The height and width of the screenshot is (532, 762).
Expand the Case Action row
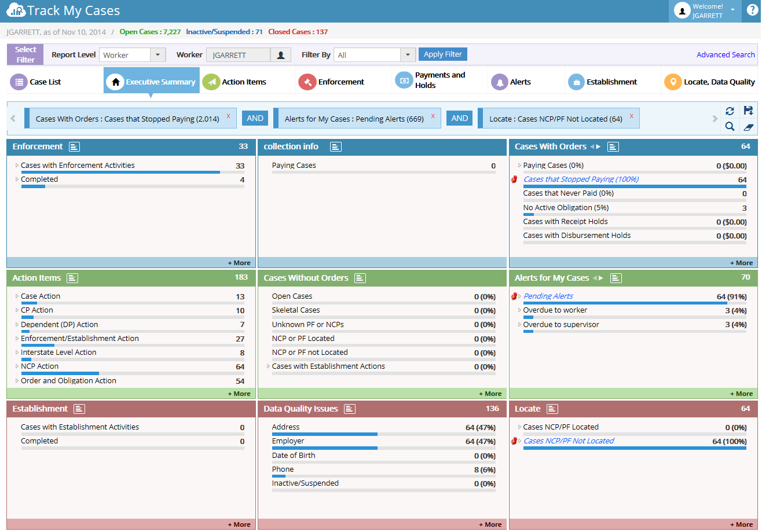(x=17, y=296)
